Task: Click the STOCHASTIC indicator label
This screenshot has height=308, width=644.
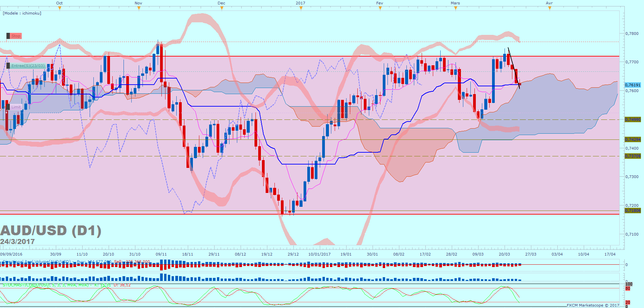Action: pyautogui.click(x=46, y=285)
